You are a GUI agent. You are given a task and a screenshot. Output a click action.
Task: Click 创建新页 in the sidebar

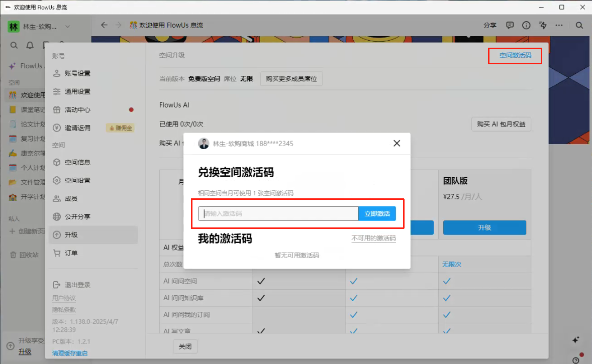[27, 231]
